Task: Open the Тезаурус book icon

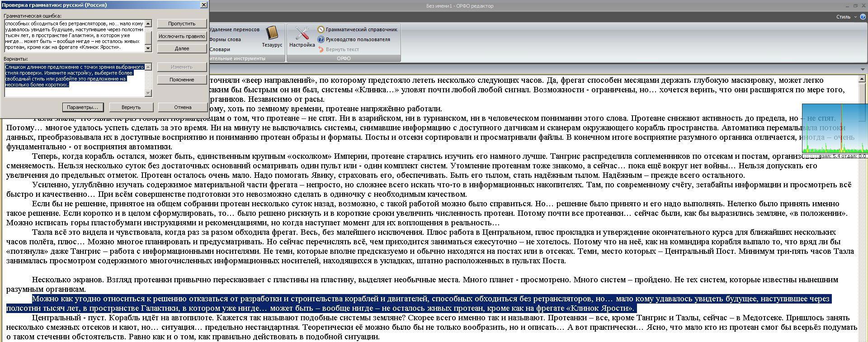Action: [272, 34]
